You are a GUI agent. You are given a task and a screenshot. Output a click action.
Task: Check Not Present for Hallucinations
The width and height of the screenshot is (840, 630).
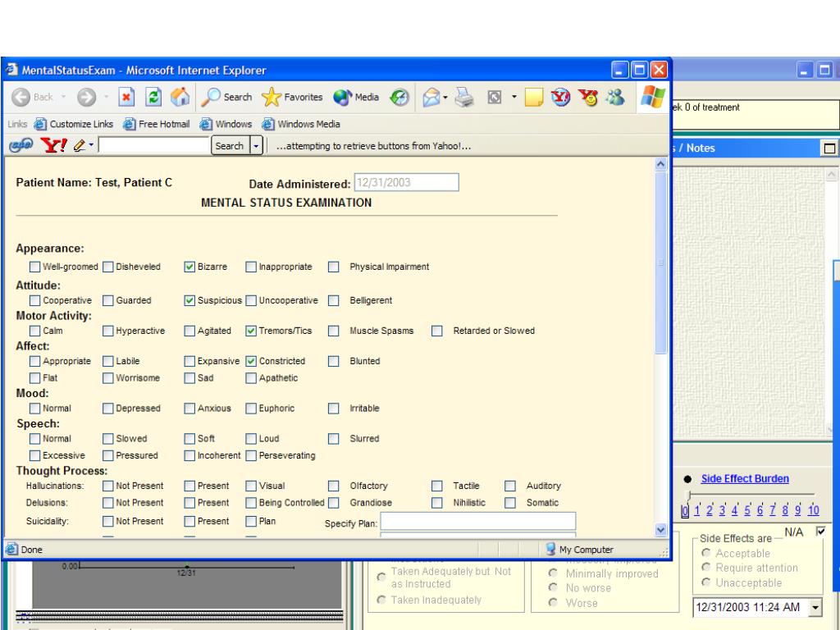pyautogui.click(x=107, y=486)
